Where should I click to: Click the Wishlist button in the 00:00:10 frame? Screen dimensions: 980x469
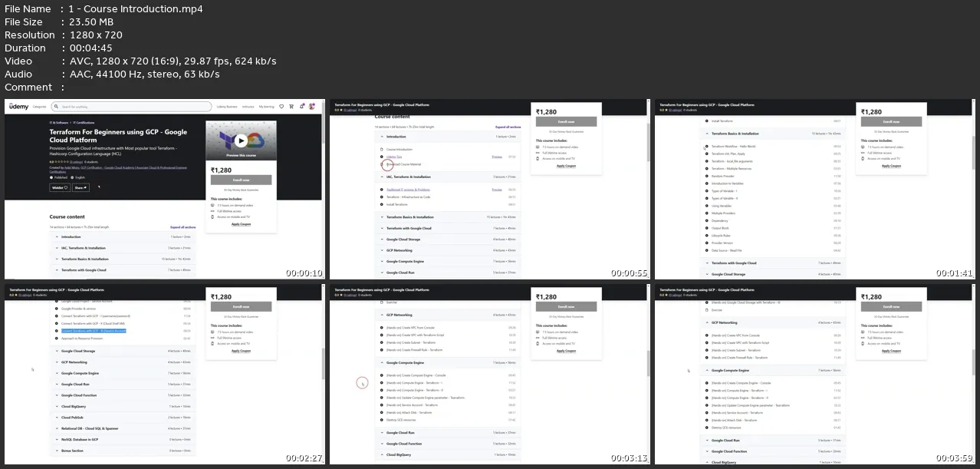[60, 187]
